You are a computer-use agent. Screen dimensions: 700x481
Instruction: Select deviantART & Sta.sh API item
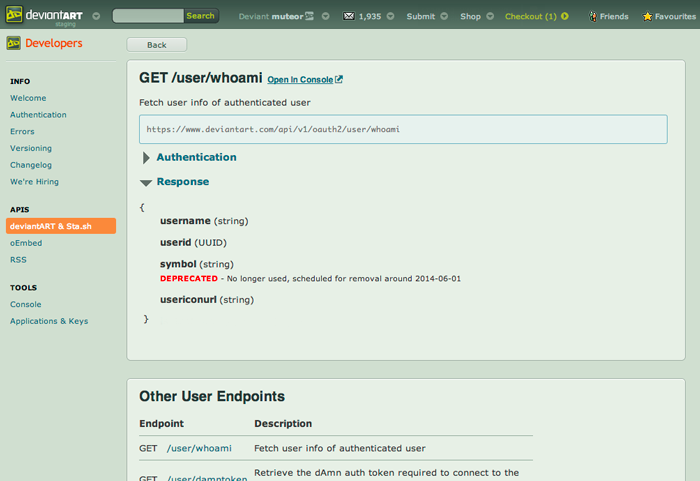coord(61,226)
